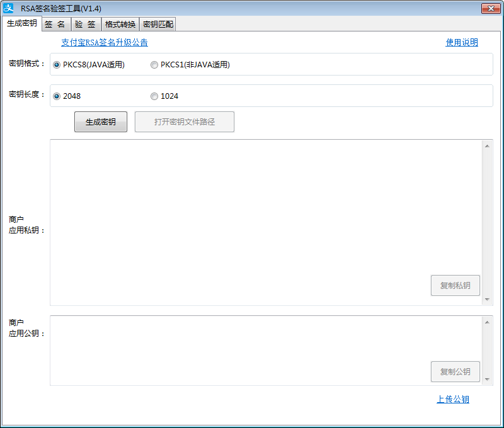The image size is (504, 428).
Task: Select PKCS1(非JAVA适用) key format
Action: point(154,65)
